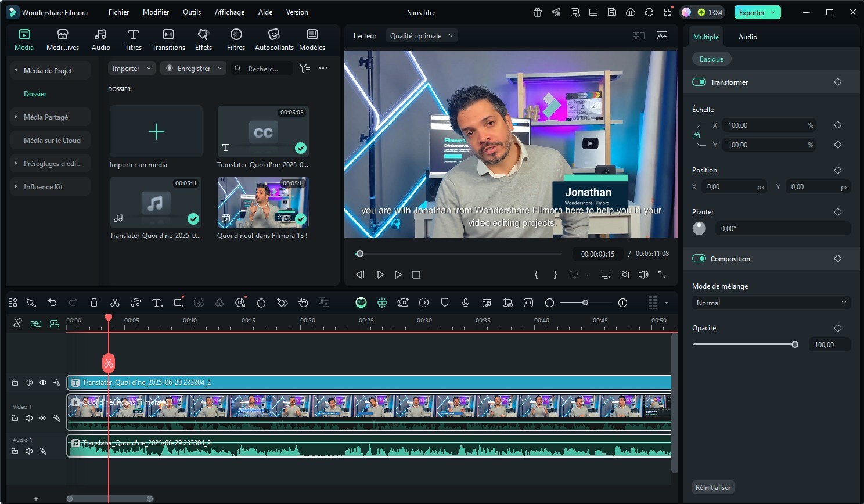The width and height of the screenshot is (864, 504).
Task: Toggle the scale aspect ratio lock
Action: tap(697, 135)
